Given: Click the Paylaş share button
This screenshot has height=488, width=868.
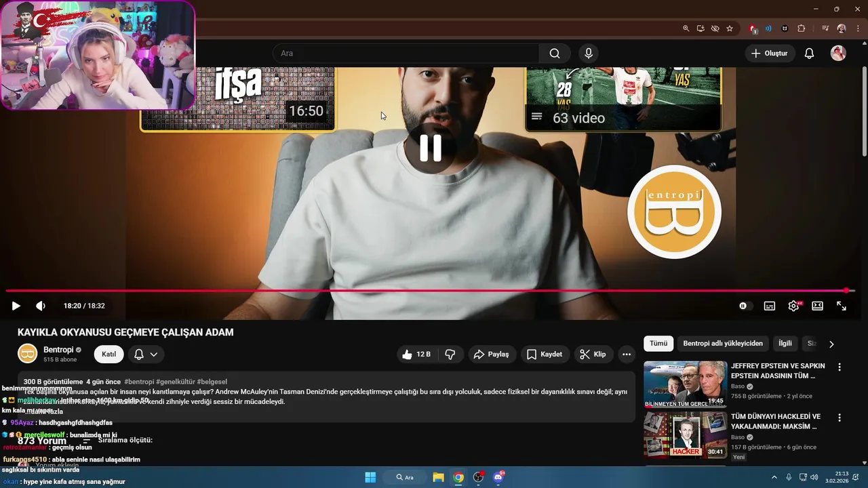Looking at the screenshot, I should (492, 354).
